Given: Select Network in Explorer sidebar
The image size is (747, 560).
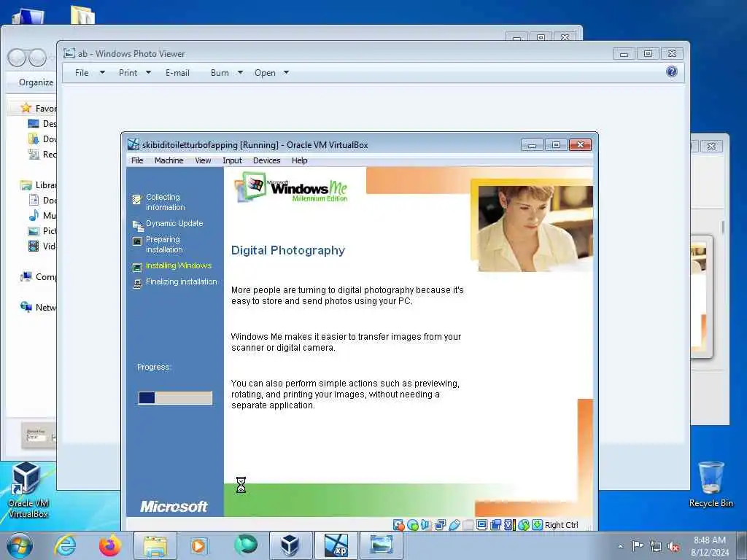Looking at the screenshot, I should [39, 307].
